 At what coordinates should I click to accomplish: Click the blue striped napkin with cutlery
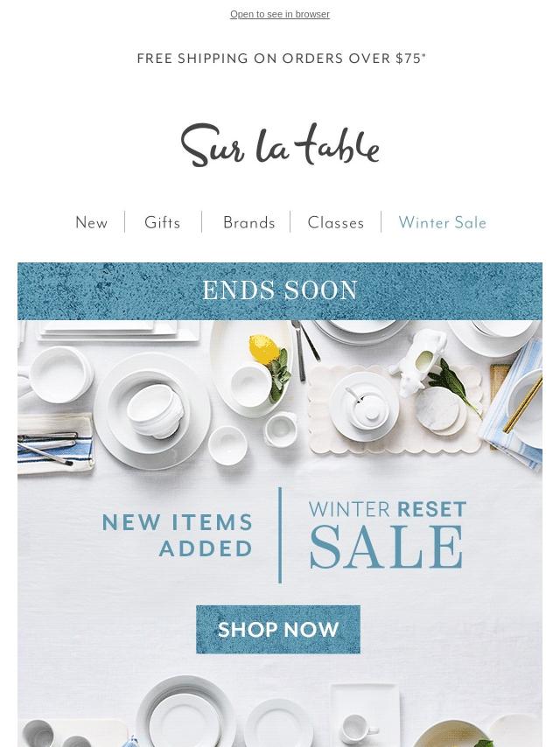pos(55,443)
